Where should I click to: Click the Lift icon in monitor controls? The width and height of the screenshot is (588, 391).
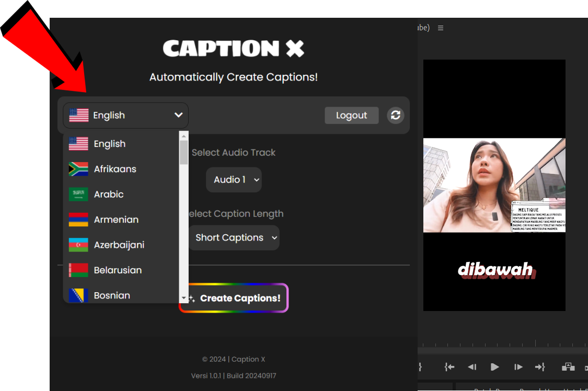click(568, 367)
